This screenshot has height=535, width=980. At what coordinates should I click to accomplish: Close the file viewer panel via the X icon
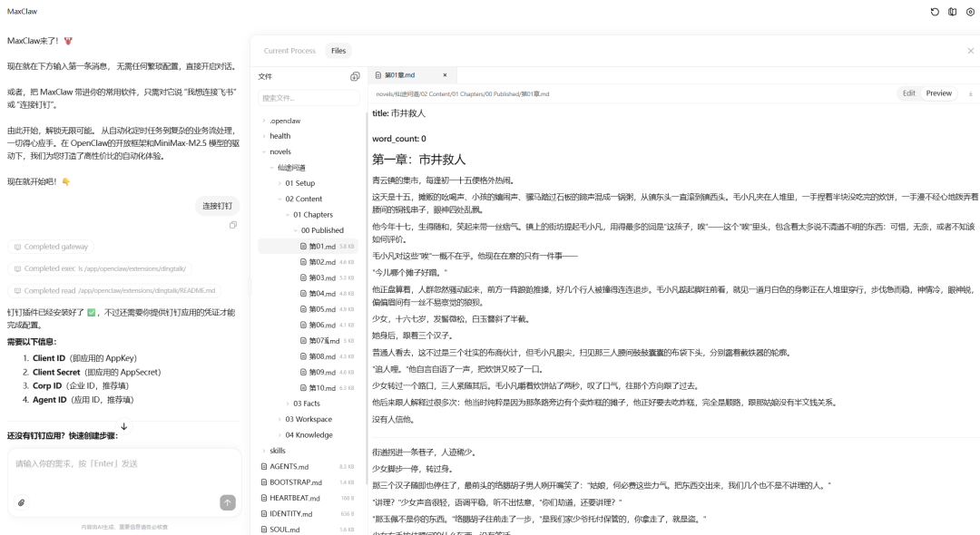tap(971, 50)
